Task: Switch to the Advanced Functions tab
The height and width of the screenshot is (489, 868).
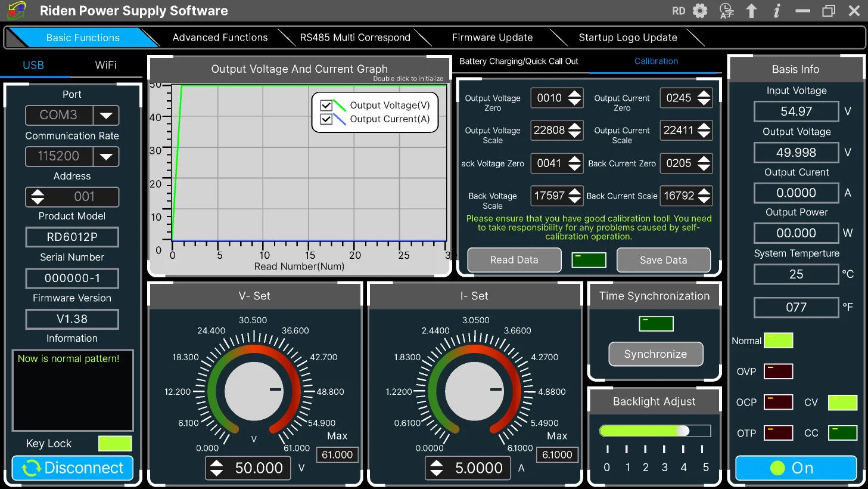Action: pyautogui.click(x=220, y=38)
